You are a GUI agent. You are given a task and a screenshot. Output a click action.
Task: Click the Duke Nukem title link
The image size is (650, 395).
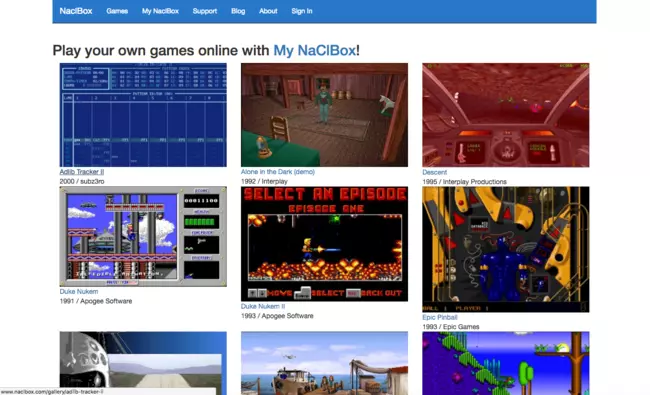79,291
